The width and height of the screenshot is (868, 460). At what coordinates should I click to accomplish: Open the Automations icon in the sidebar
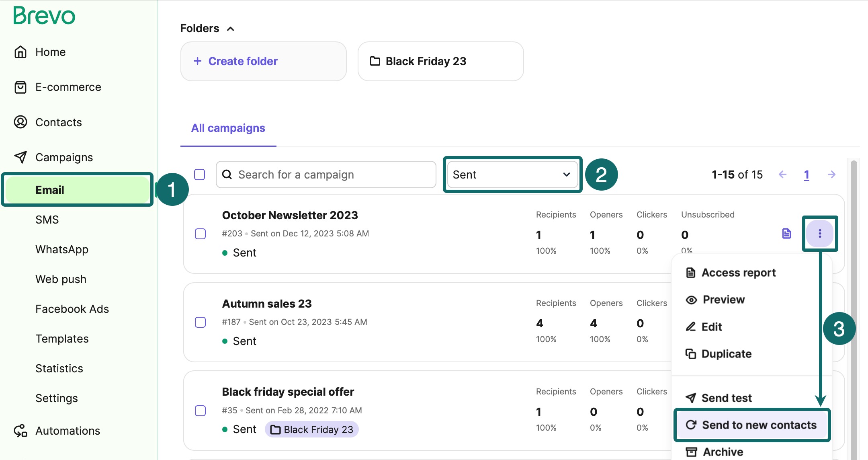(x=20, y=431)
